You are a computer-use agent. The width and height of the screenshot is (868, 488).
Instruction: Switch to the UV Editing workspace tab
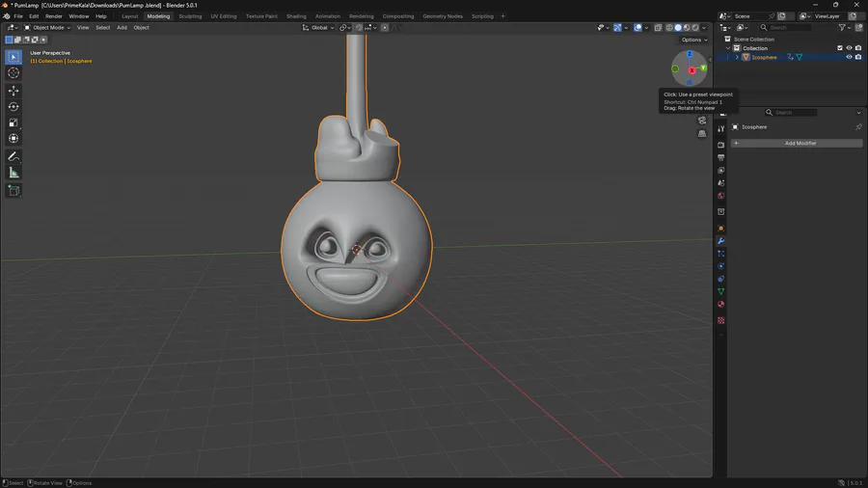click(224, 16)
